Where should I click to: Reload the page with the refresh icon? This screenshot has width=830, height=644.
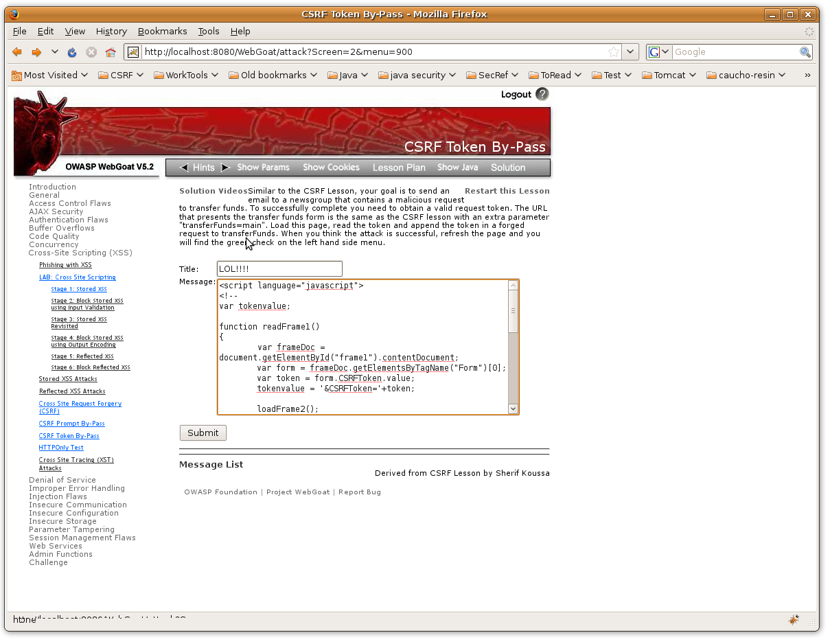72,52
